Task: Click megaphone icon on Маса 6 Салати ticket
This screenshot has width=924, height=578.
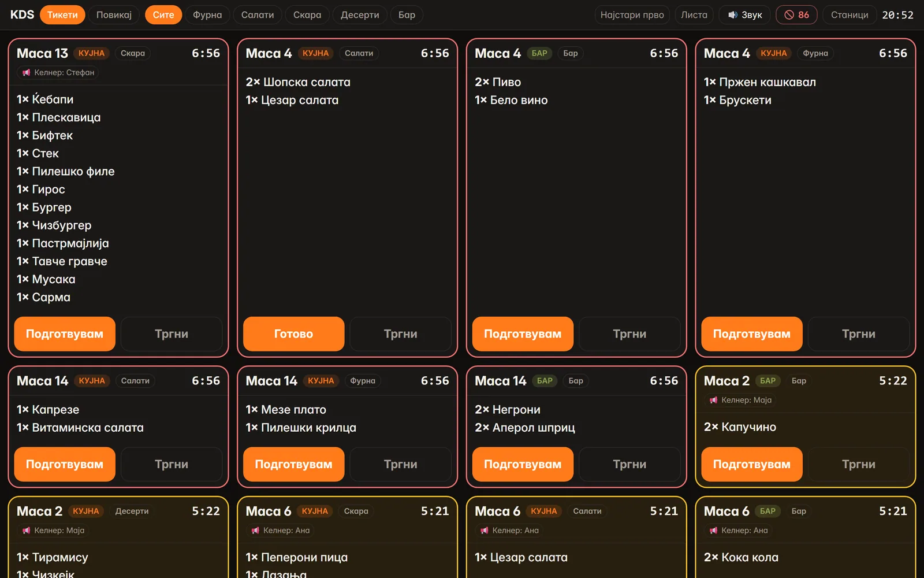Action: coord(485,530)
